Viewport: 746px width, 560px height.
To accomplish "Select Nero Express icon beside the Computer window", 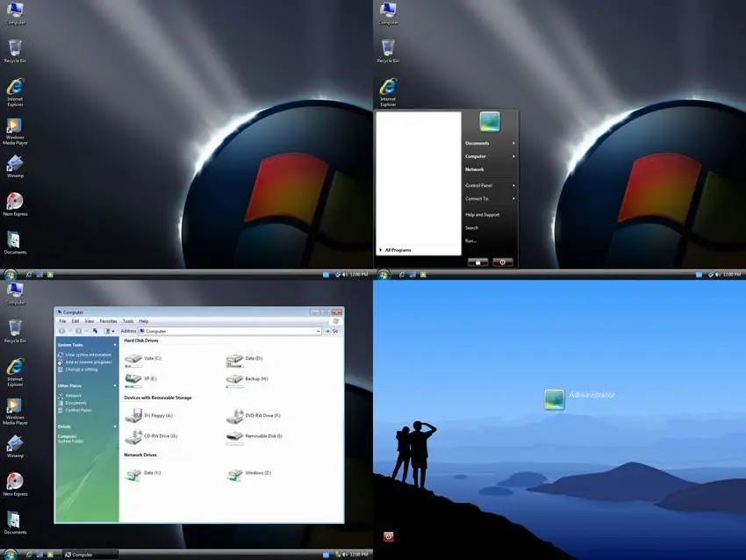I will tap(15, 485).
